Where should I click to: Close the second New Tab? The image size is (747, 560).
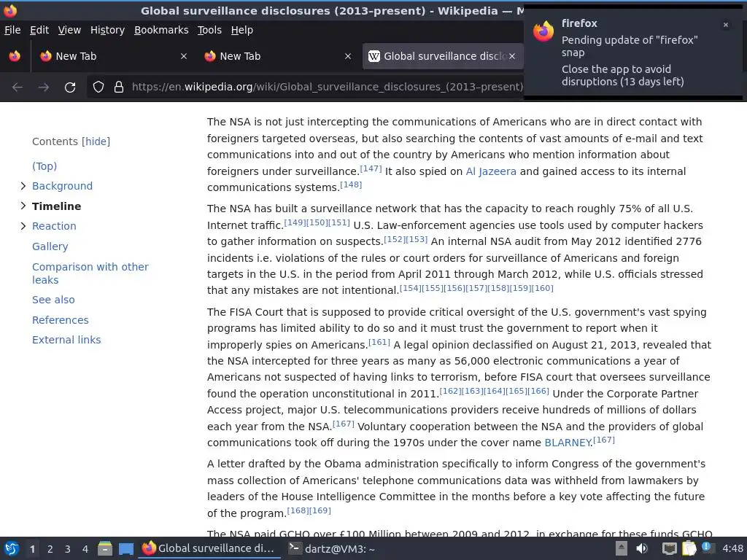[348, 56]
